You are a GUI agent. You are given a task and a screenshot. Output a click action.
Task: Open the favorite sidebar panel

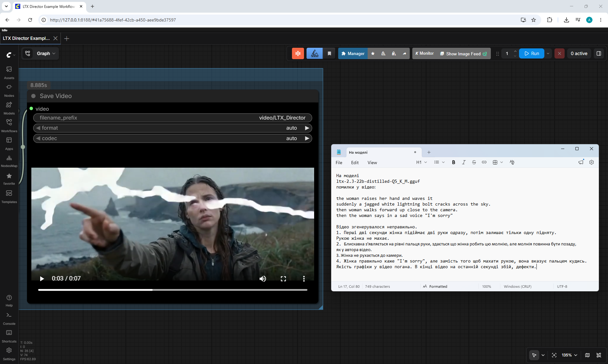click(x=9, y=179)
